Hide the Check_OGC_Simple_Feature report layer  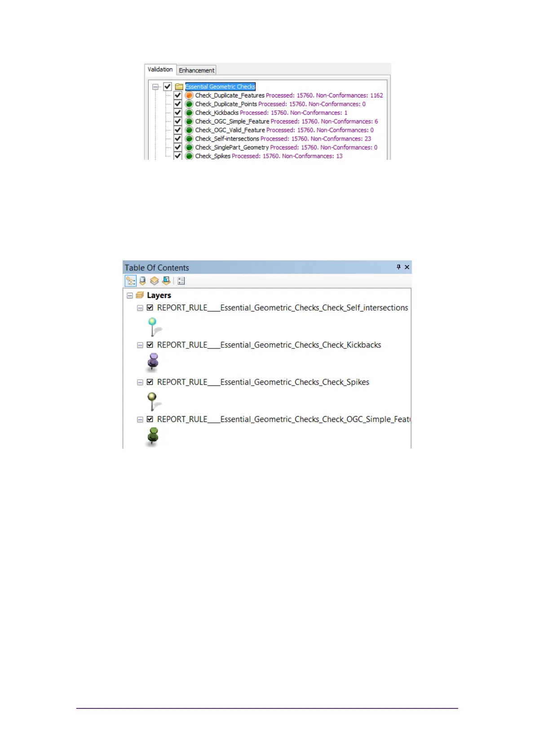(150, 419)
